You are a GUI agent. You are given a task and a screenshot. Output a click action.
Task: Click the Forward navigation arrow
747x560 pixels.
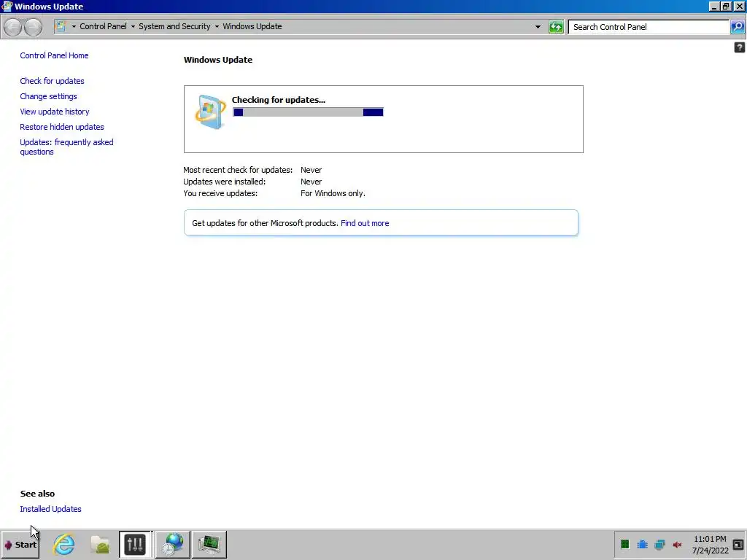pos(33,27)
